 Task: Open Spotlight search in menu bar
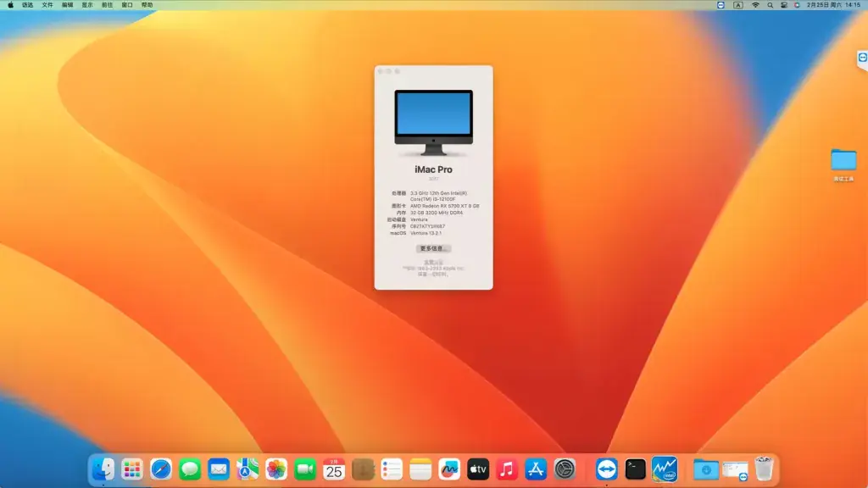coord(770,5)
